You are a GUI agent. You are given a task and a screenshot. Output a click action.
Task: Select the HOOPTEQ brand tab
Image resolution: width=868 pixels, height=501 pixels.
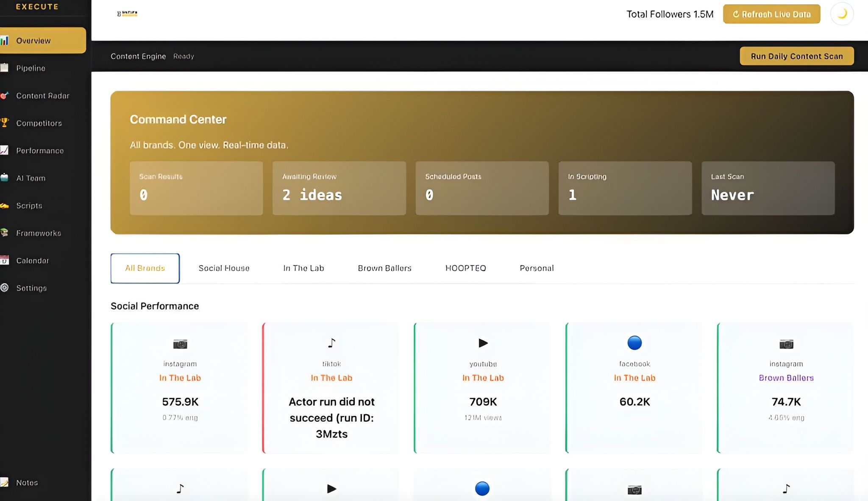[465, 268]
